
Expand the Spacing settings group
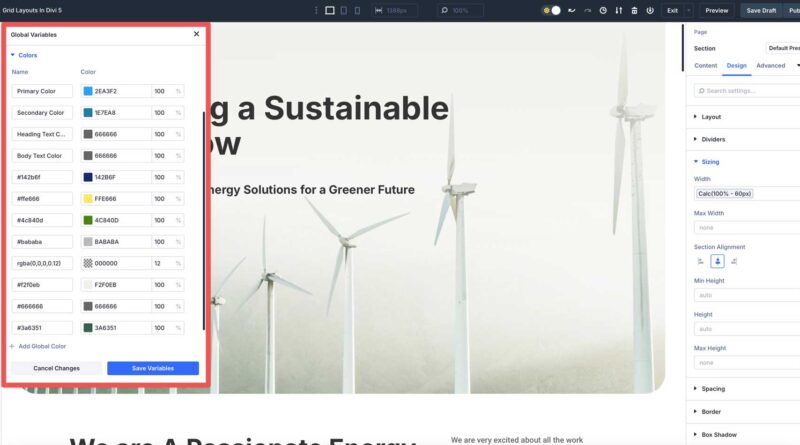(x=713, y=388)
